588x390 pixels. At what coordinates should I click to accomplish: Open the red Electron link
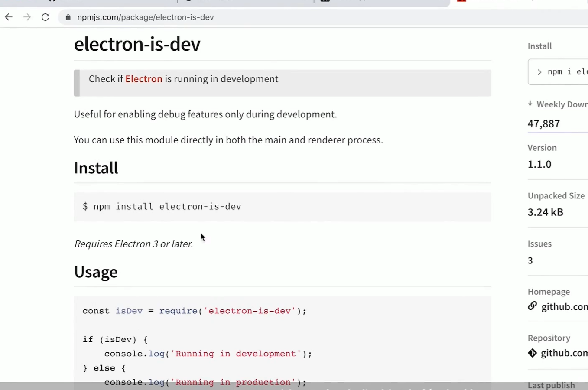pyautogui.click(x=143, y=79)
